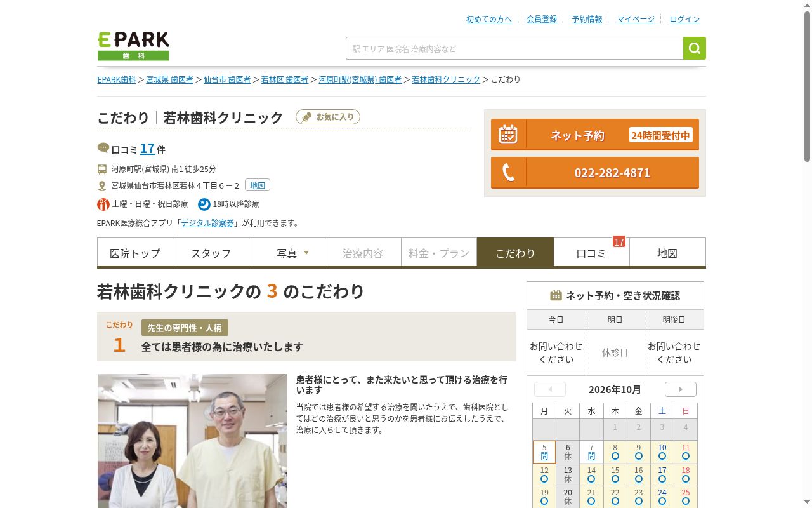Switch to the スタッフ tab
This screenshot has width=812, height=508.
pyautogui.click(x=211, y=253)
